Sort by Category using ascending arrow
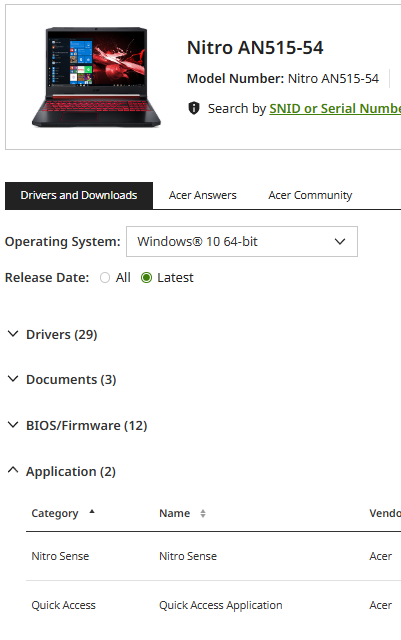401x640 pixels. [92, 511]
